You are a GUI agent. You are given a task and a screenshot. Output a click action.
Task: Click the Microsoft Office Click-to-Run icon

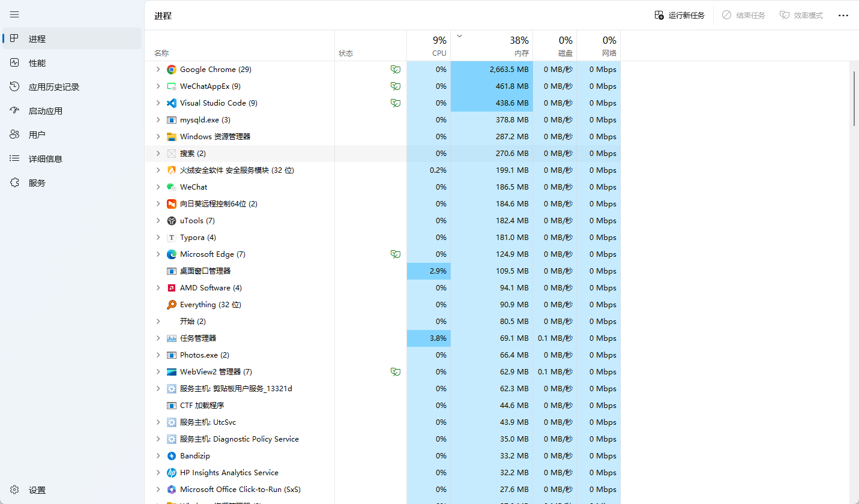coord(172,490)
